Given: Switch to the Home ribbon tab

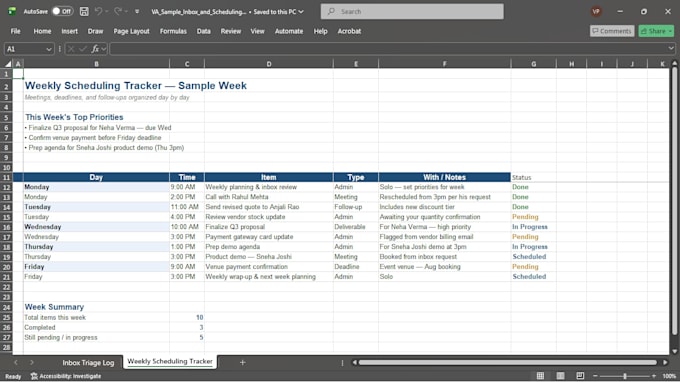Looking at the screenshot, I should pyautogui.click(x=42, y=31).
